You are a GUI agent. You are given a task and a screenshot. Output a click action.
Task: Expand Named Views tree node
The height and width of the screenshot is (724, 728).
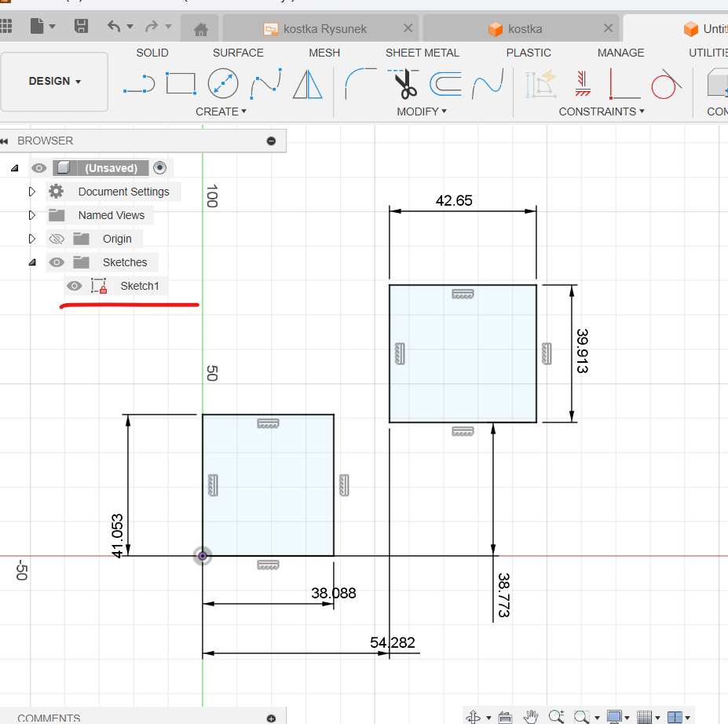(31, 215)
